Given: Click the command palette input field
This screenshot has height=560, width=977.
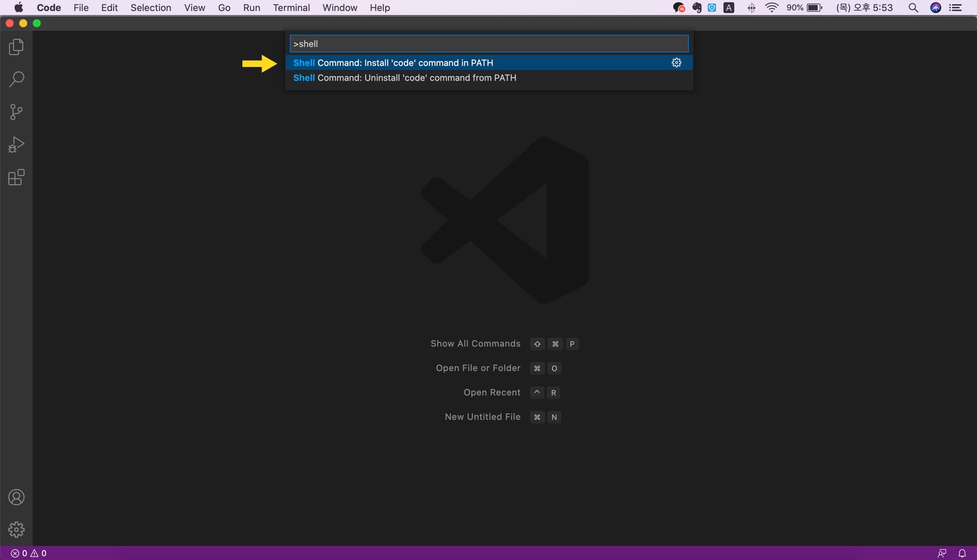Looking at the screenshot, I should [488, 44].
